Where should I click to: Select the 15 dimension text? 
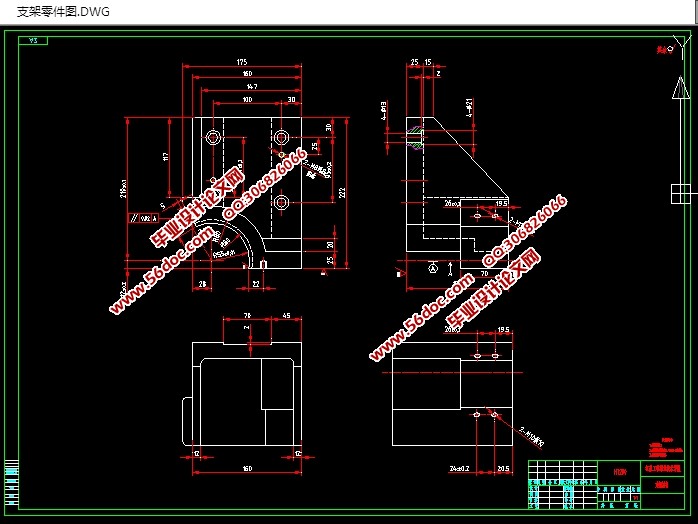(428, 62)
